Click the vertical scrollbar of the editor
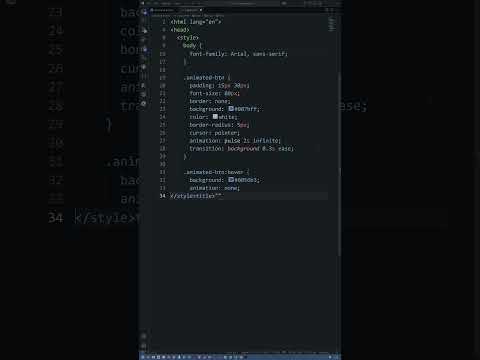Image resolution: width=480 pixels, height=360 pixels. 340,163
